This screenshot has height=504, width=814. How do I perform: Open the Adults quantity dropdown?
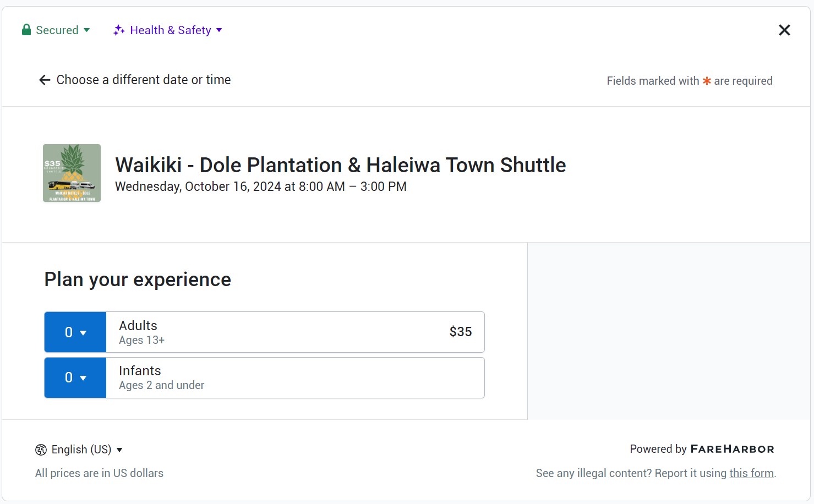75,332
